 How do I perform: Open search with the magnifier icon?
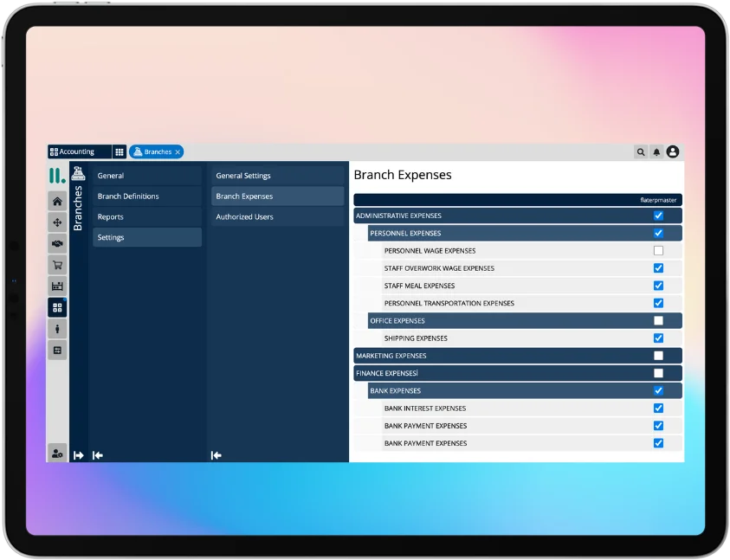pos(641,152)
